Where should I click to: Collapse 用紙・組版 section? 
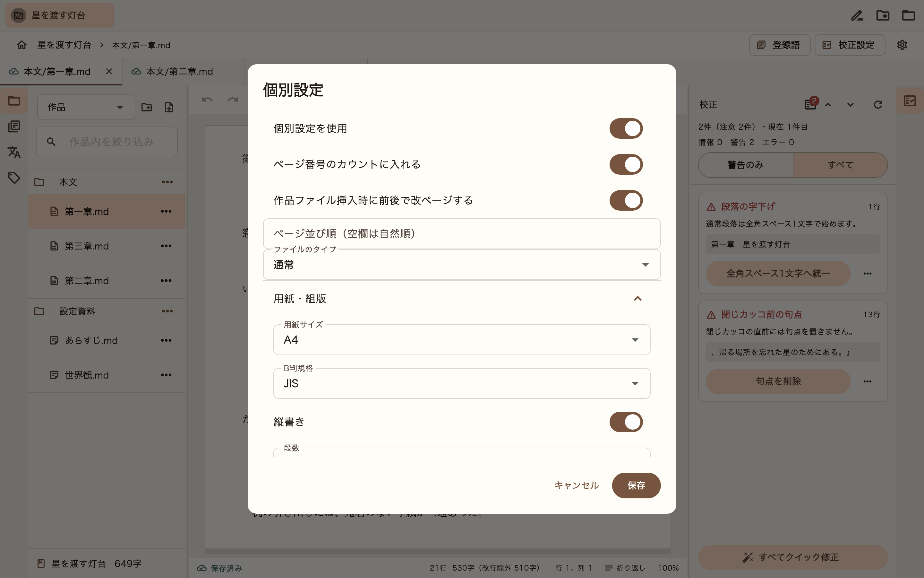pos(462,299)
